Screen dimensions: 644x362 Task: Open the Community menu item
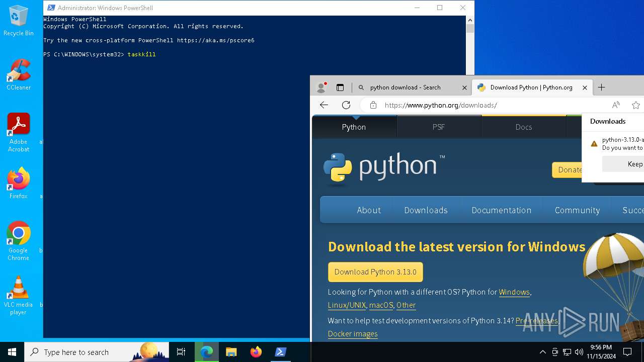point(577,210)
